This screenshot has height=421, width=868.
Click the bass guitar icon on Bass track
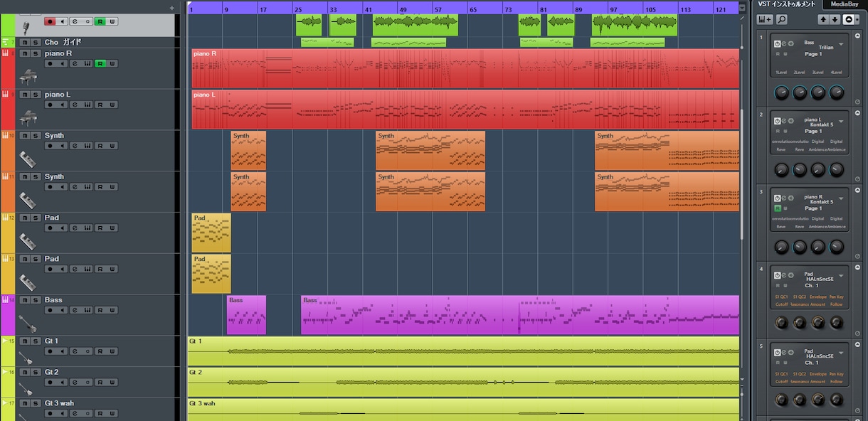tap(27, 324)
